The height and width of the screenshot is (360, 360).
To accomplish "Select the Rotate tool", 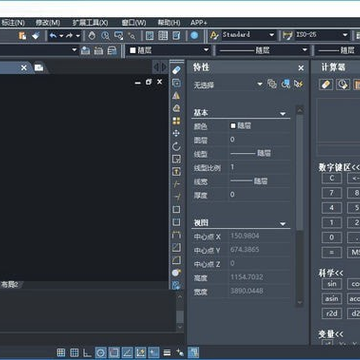I will (x=176, y=146).
